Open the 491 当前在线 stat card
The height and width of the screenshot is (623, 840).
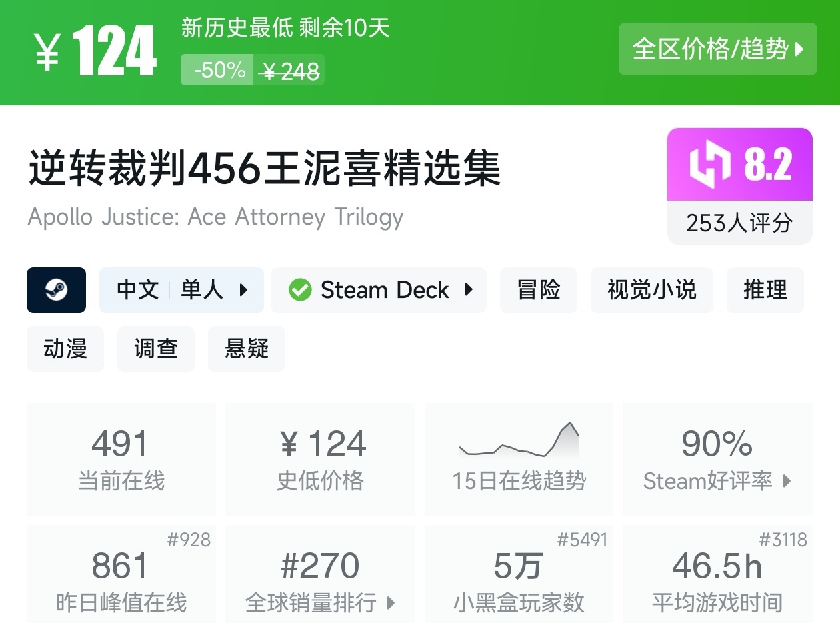[121, 459]
